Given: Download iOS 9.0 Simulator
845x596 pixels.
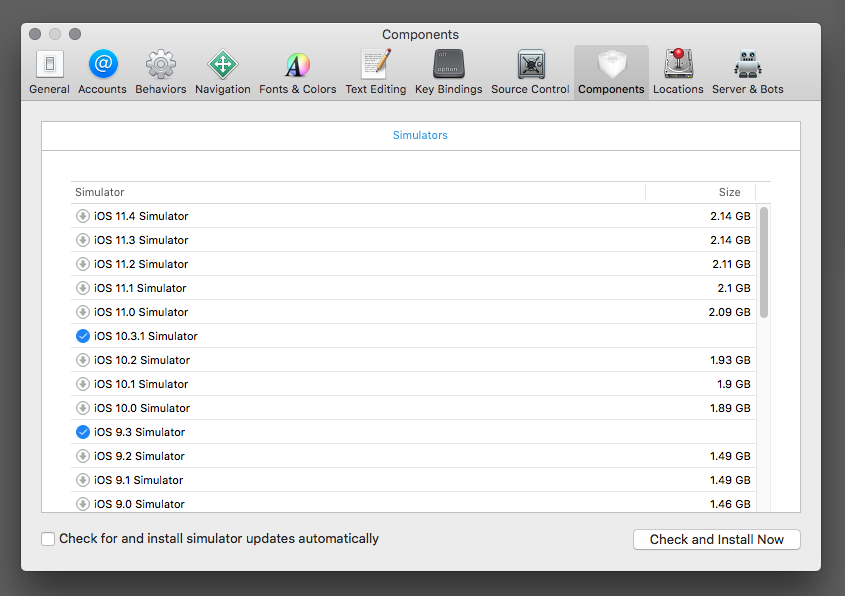Looking at the screenshot, I should [82, 504].
